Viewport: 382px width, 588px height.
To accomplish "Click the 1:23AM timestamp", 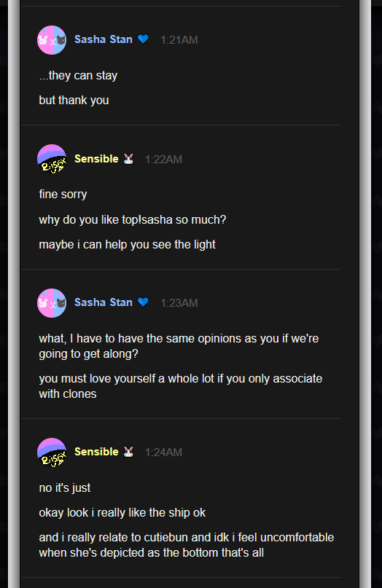I will pos(179,303).
